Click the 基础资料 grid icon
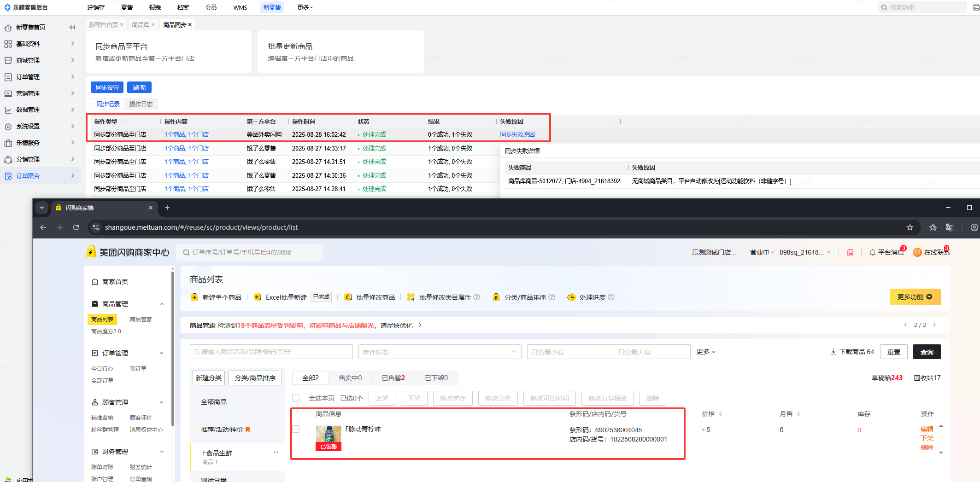Screen dimensions: 980x482 (x=8, y=44)
